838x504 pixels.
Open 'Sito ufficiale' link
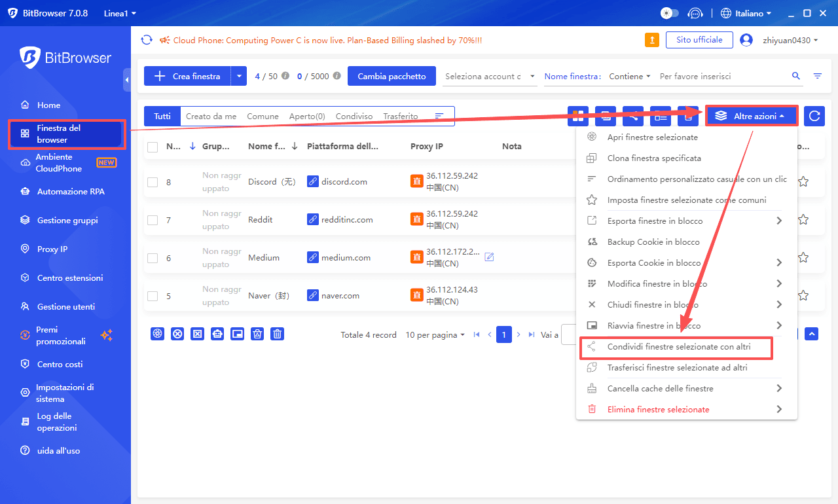click(699, 39)
